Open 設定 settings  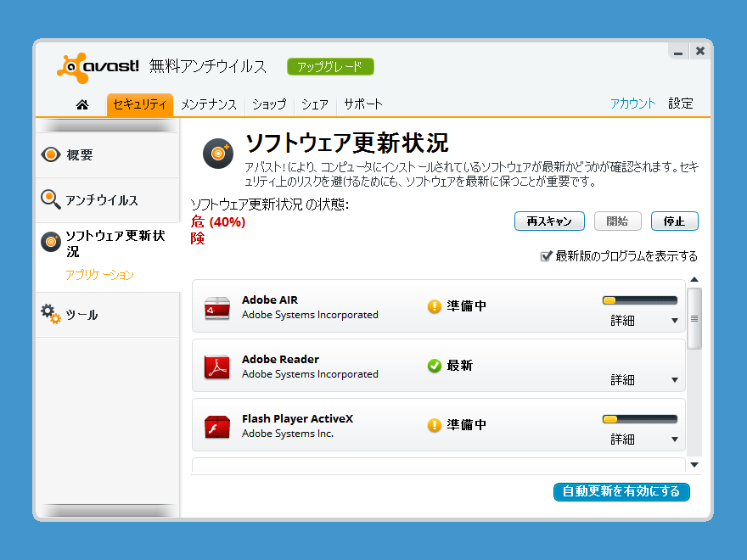(680, 104)
